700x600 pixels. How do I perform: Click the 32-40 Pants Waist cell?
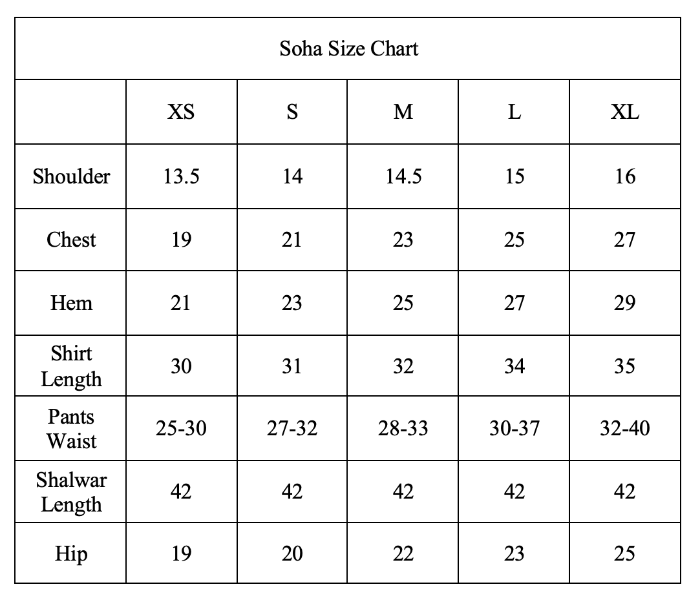click(x=625, y=428)
